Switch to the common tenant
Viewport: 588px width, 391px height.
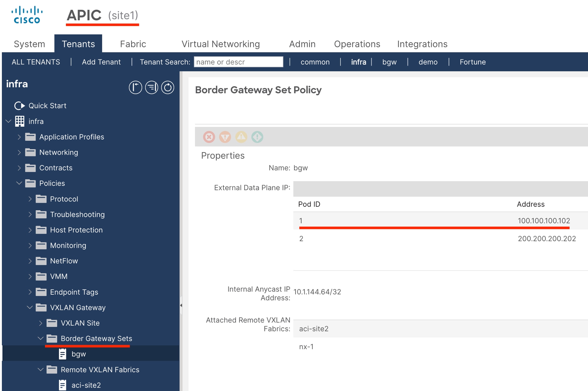(315, 62)
